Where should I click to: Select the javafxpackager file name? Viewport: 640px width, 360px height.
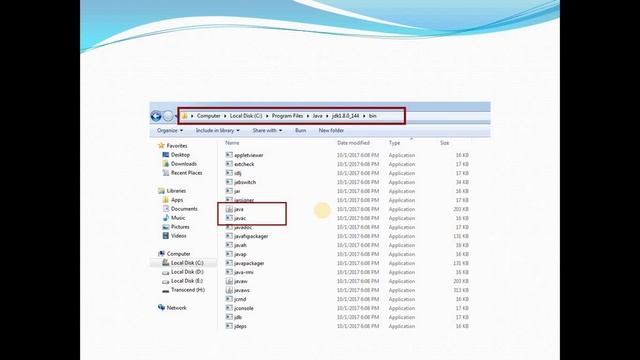251,236
